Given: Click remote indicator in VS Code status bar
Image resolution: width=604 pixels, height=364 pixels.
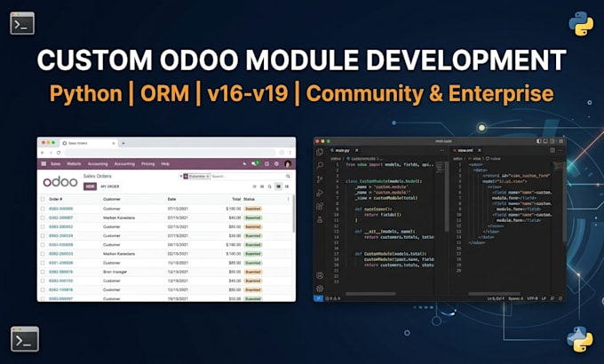Looking at the screenshot, I should [319, 298].
